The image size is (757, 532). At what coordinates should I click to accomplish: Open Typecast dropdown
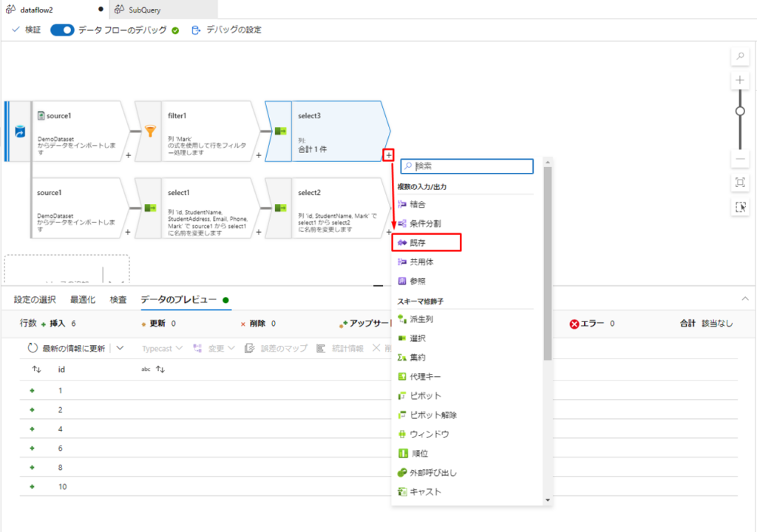(x=162, y=348)
